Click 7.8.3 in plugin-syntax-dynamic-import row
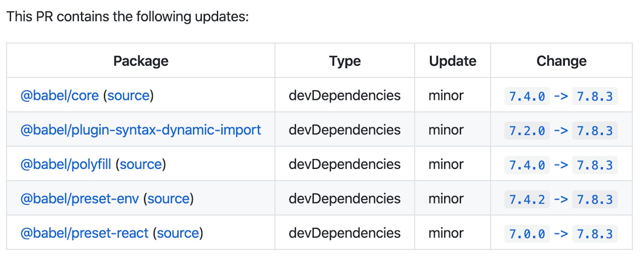Screen dimensions: 644x257 (x=594, y=131)
